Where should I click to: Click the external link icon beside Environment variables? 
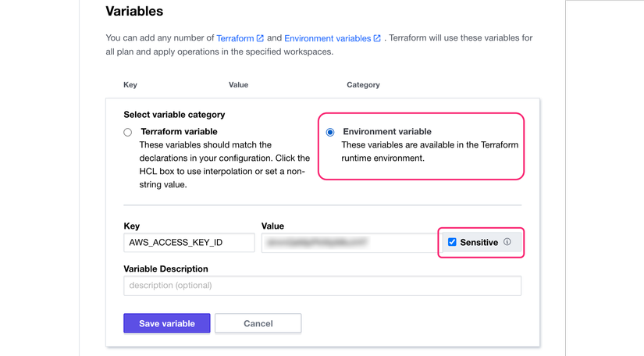[x=377, y=38]
